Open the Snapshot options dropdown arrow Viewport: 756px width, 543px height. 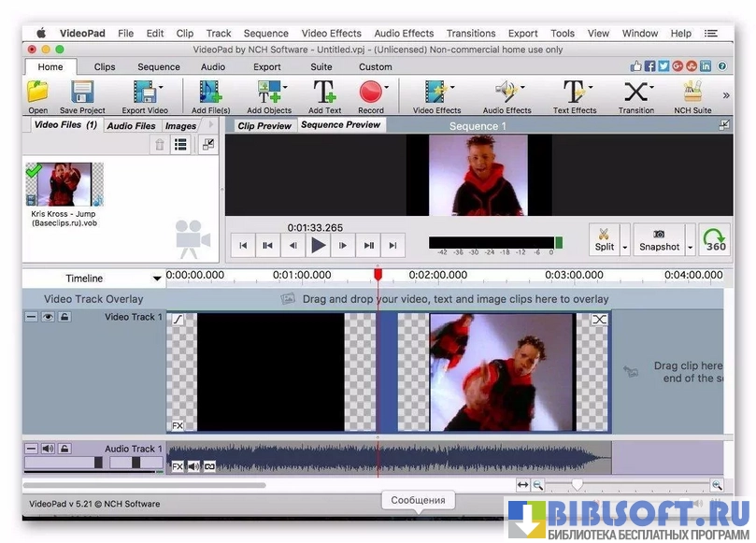pyautogui.click(x=690, y=248)
